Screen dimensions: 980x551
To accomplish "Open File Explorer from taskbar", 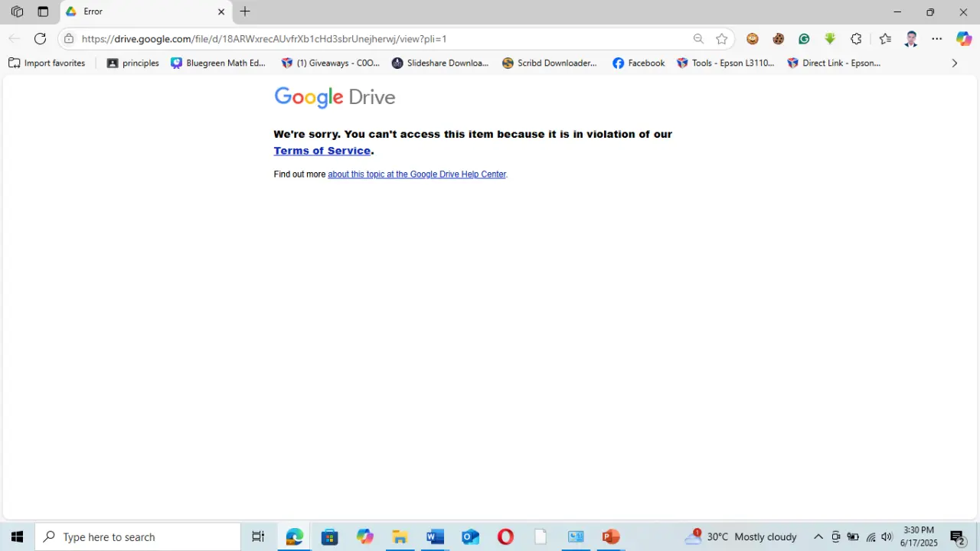I will [400, 537].
